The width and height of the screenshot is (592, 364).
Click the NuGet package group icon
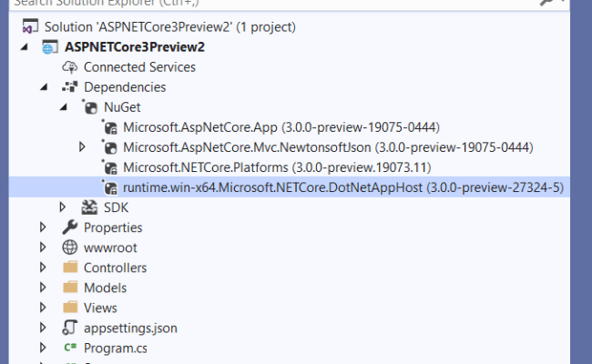tap(90, 107)
